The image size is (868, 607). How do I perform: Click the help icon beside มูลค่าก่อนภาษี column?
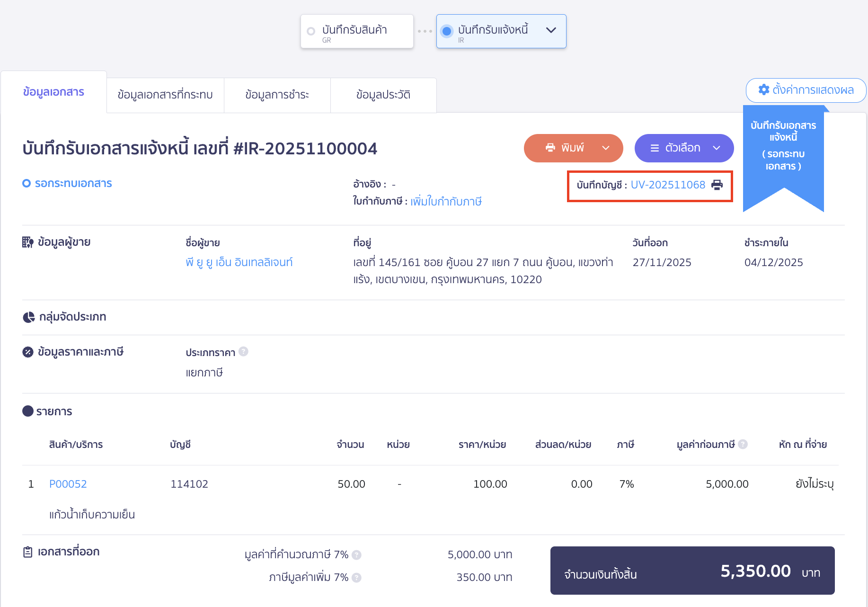(x=743, y=444)
